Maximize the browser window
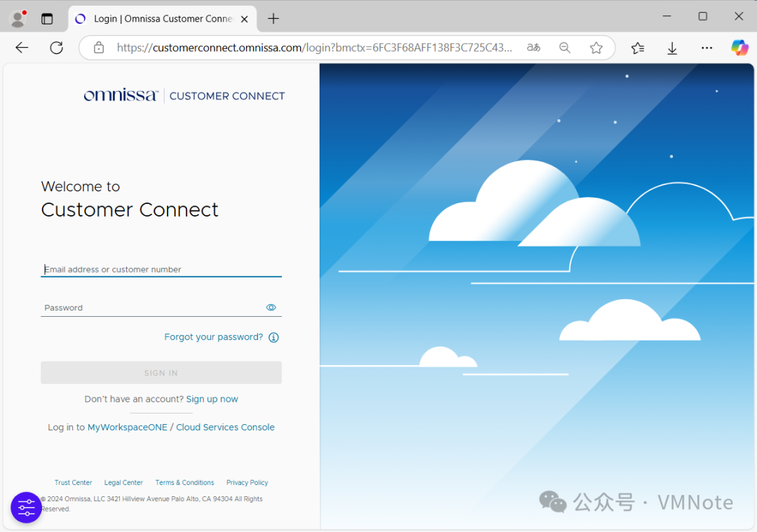The width and height of the screenshot is (757, 532). click(x=703, y=16)
